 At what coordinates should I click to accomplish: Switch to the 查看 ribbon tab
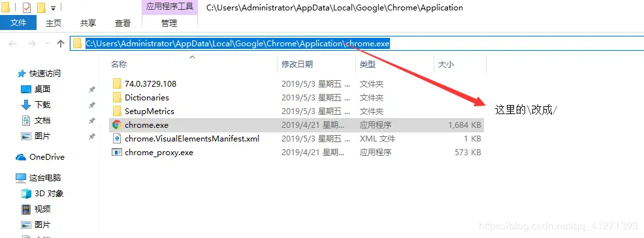point(122,23)
